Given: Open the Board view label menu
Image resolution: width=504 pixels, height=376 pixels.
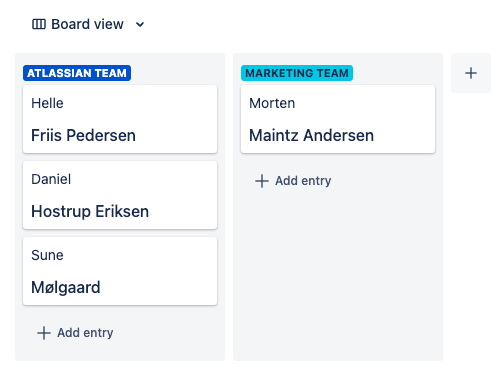Looking at the screenshot, I should [87, 24].
